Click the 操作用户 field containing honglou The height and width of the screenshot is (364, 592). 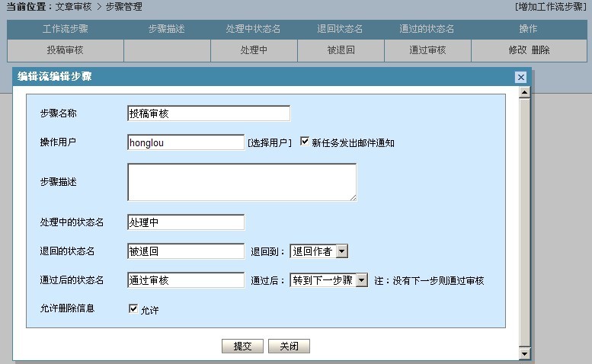[186, 142]
